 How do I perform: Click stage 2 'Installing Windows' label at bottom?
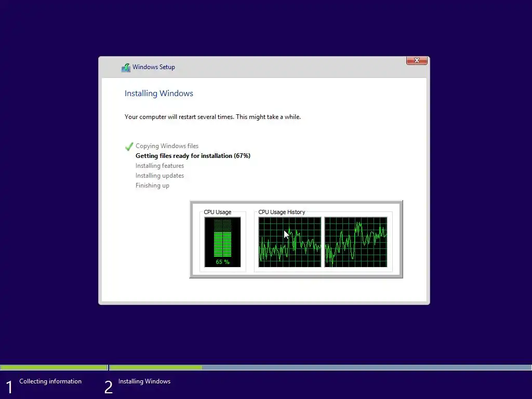(144, 381)
